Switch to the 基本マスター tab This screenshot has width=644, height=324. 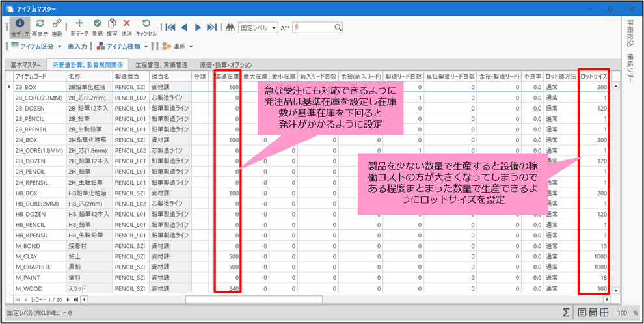[x=25, y=65]
